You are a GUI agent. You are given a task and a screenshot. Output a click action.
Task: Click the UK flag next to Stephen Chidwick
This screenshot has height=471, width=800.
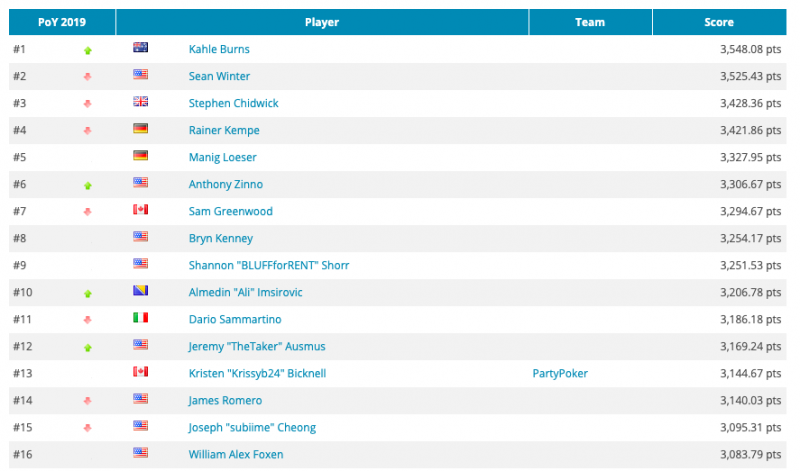coord(140,102)
